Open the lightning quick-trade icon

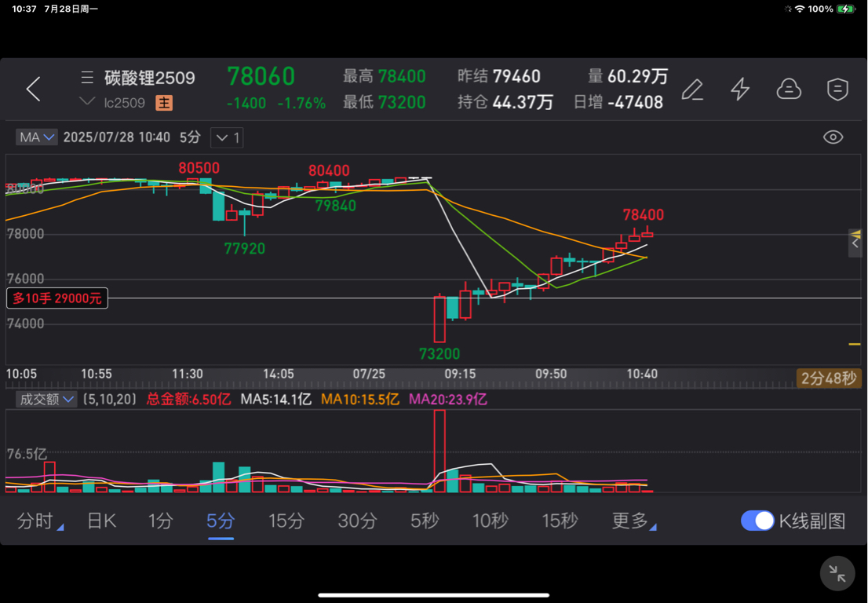coord(740,90)
